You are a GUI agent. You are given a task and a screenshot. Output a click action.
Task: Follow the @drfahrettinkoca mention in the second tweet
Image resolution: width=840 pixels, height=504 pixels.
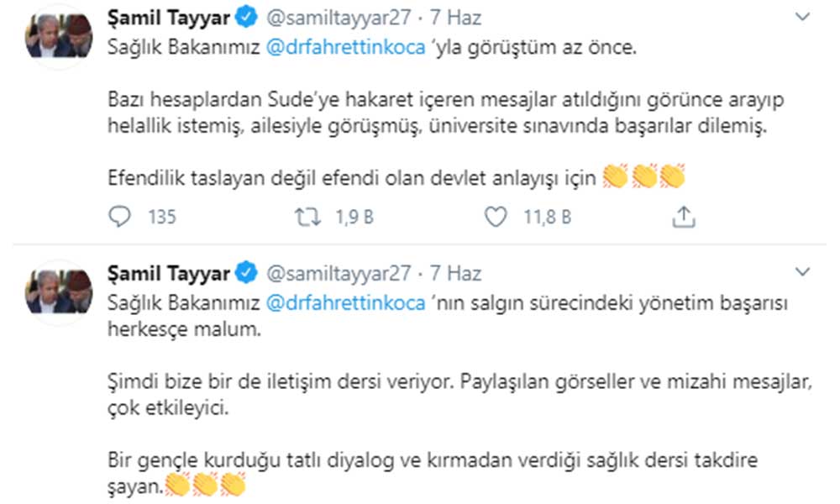coord(346,302)
